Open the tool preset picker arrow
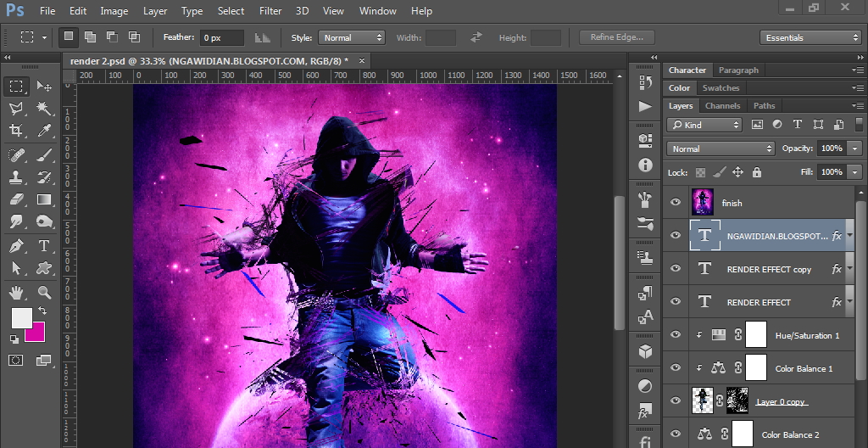The image size is (868, 448). 44,37
